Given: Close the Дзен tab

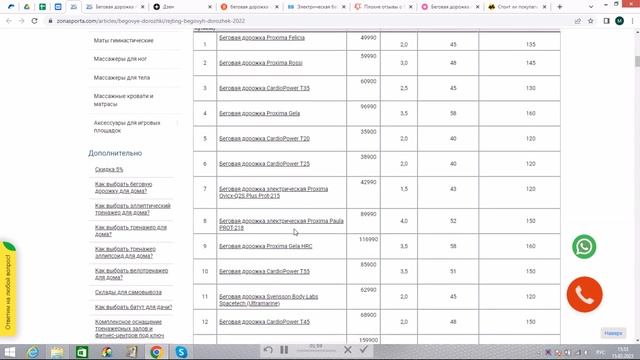Looking at the screenshot, I should point(210,7).
